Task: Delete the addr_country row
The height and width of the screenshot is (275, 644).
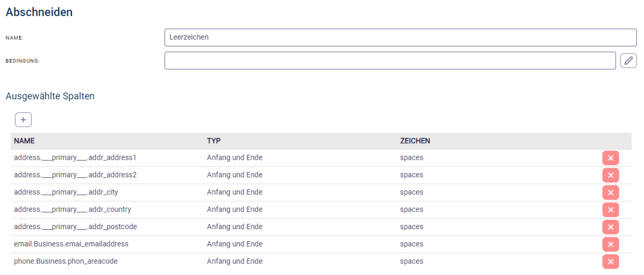Action: pos(610,210)
